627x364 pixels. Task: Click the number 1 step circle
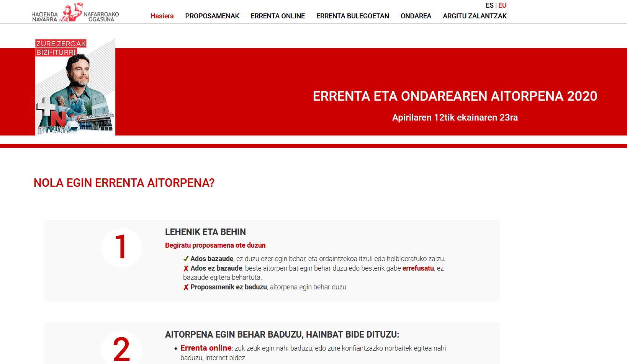click(x=121, y=248)
